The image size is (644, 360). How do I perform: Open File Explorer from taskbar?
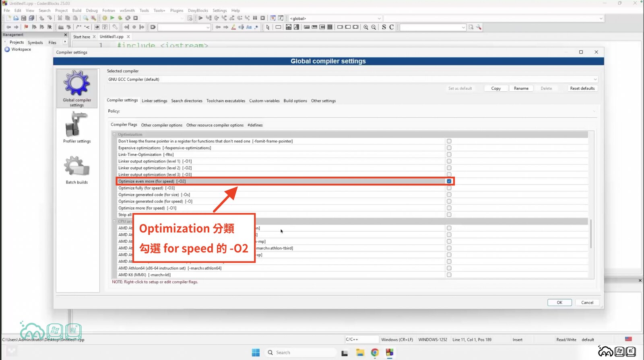click(x=360, y=353)
